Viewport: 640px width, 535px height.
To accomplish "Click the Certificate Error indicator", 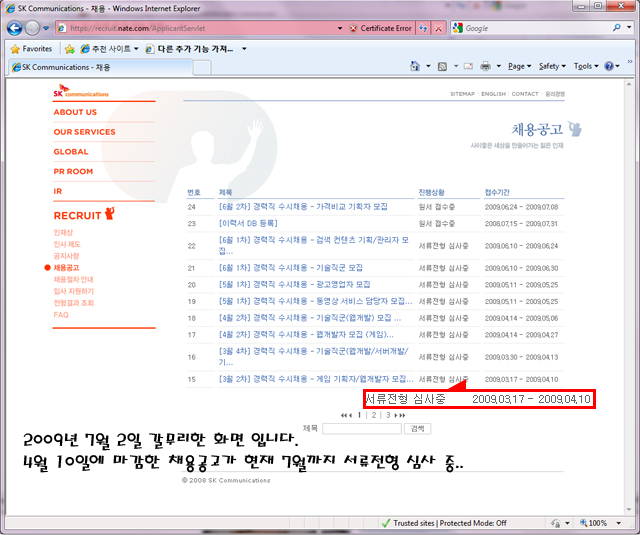I will [380, 28].
